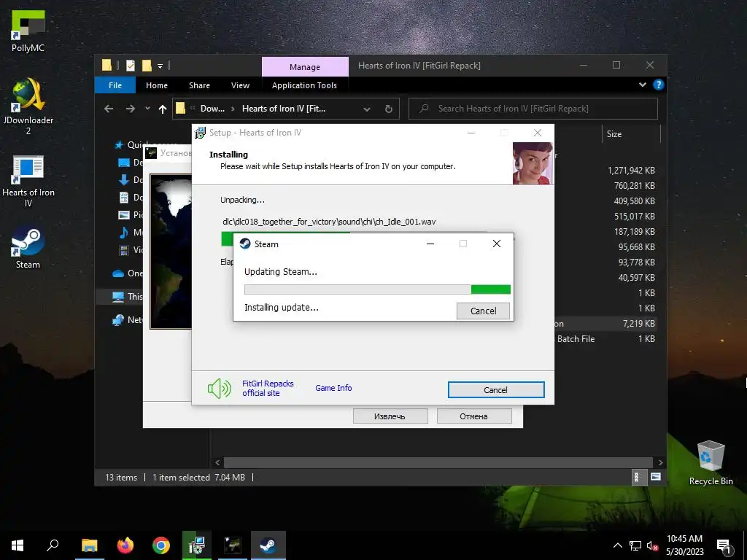Viewport: 747px width, 560px height.
Task: Open the notification center icon
Action: [724, 546]
